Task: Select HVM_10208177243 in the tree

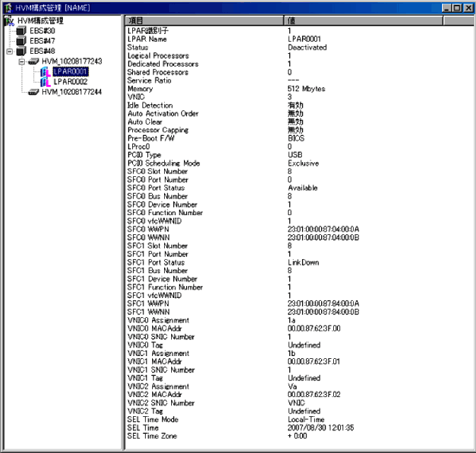Action: coord(71,62)
